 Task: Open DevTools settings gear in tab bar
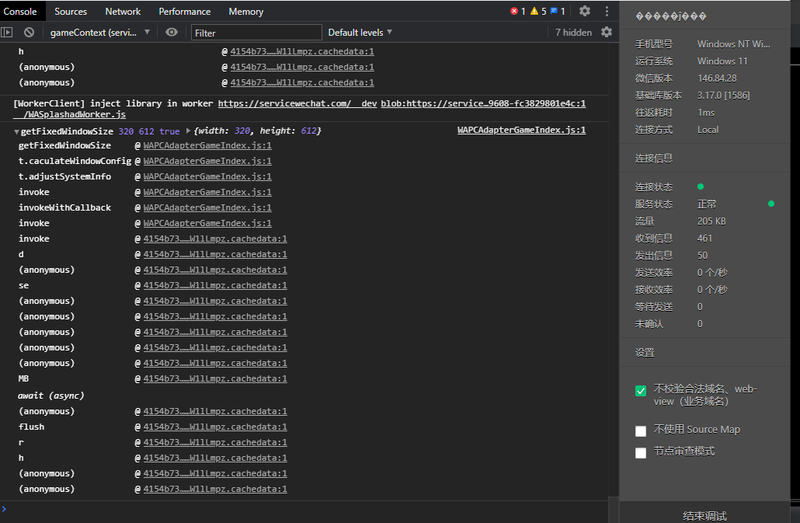(585, 11)
